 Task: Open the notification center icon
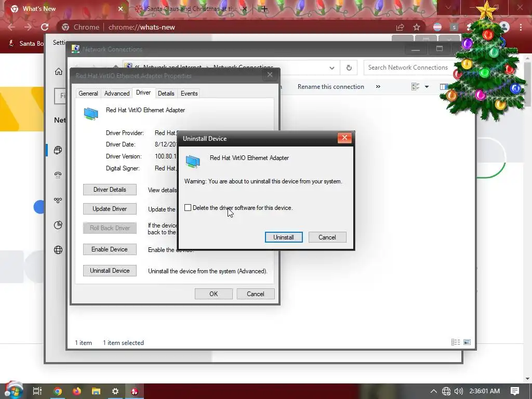tap(515, 391)
